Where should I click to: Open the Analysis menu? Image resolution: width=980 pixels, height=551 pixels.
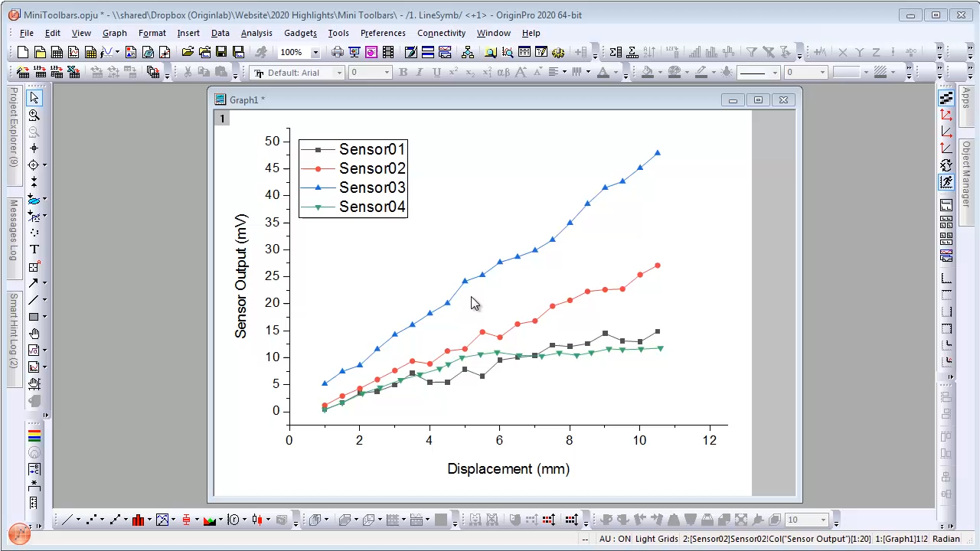(256, 33)
